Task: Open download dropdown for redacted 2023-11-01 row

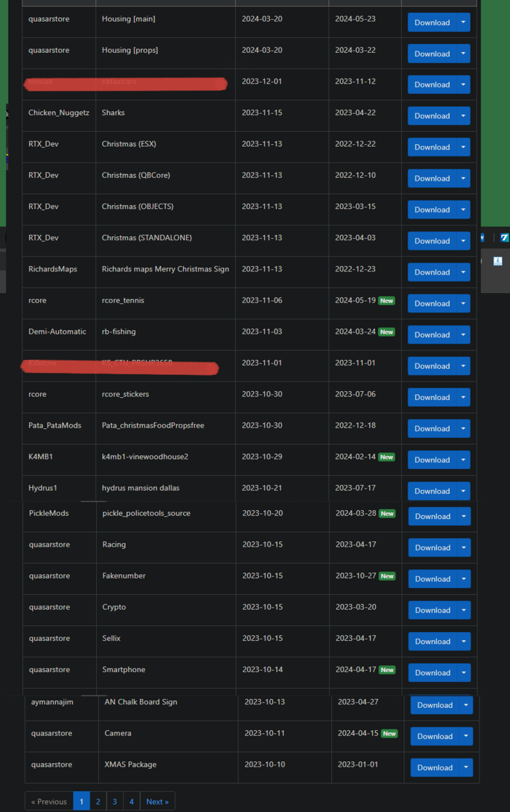Action: pos(463,366)
